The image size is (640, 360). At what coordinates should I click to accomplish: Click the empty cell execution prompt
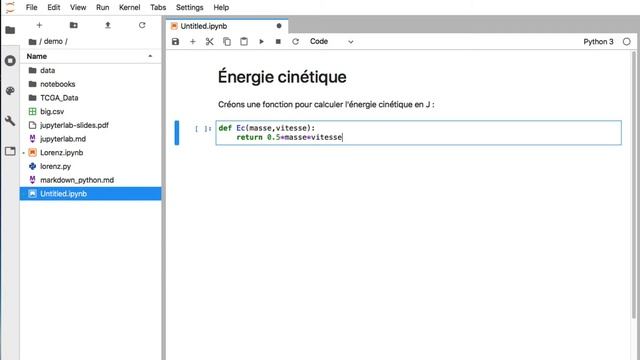point(203,129)
